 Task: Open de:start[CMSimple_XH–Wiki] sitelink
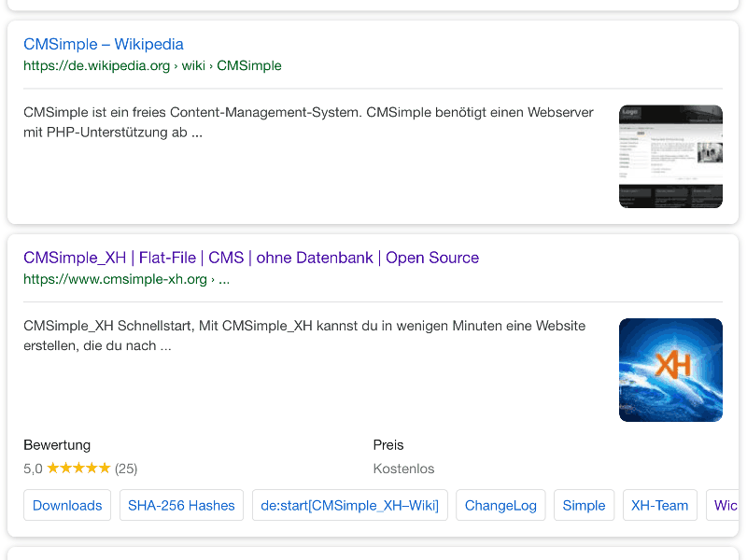349,505
